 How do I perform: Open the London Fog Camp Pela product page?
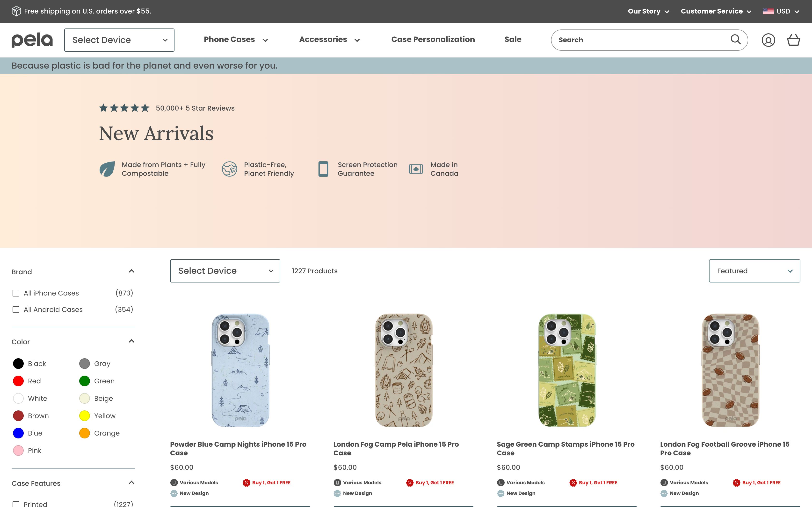point(396,448)
